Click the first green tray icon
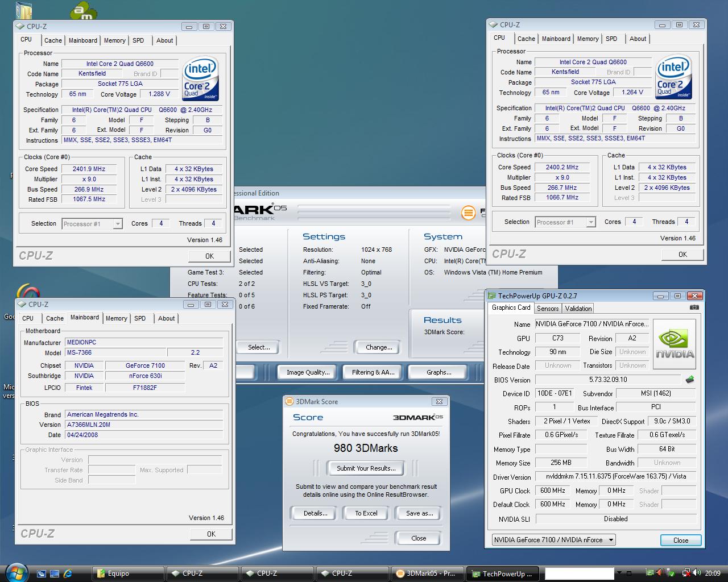The image size is (728, 582). coord(650,573)
